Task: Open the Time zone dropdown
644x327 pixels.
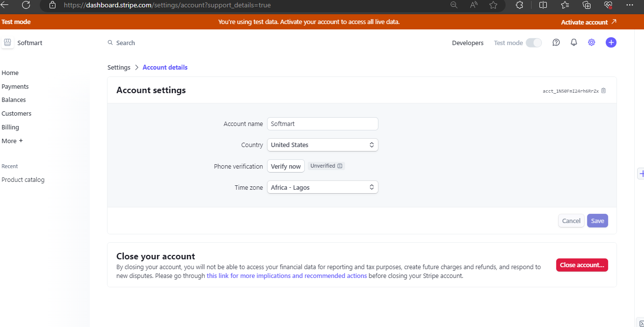Action: [x=322, y=187]
